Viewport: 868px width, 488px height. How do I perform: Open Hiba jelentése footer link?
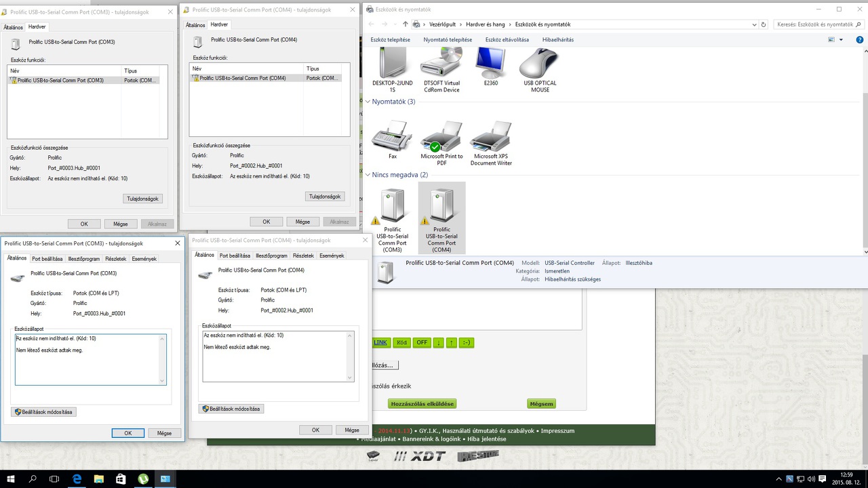coord(488,439)
